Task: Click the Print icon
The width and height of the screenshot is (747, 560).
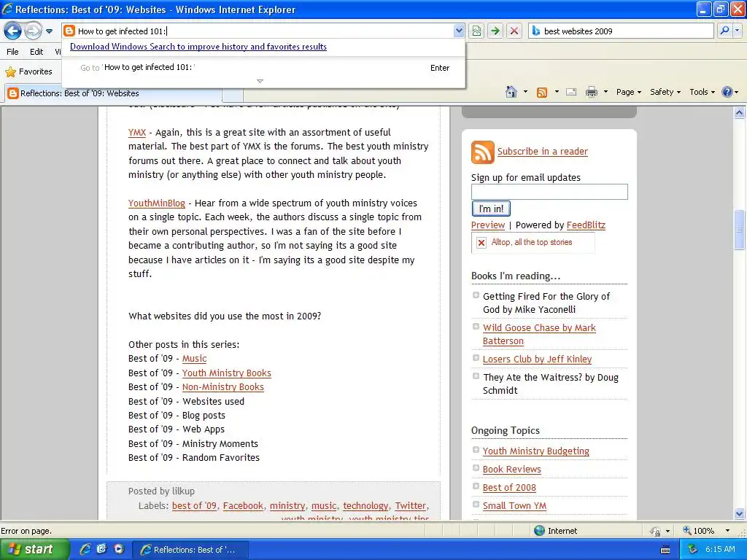Action: point(591,92)
